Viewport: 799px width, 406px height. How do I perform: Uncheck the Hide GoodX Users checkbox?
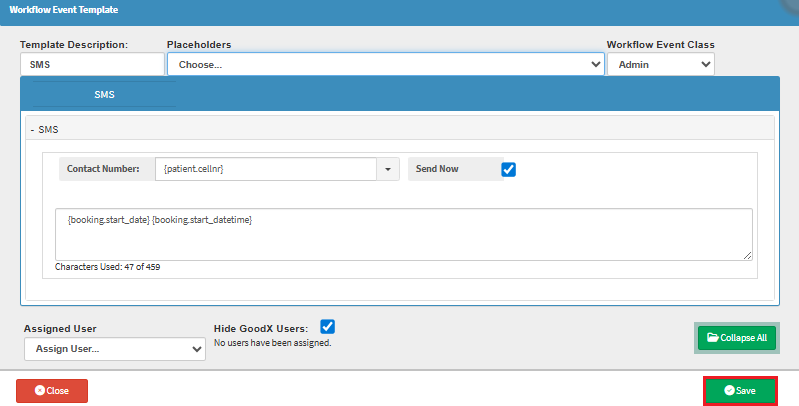pos(327,326)
